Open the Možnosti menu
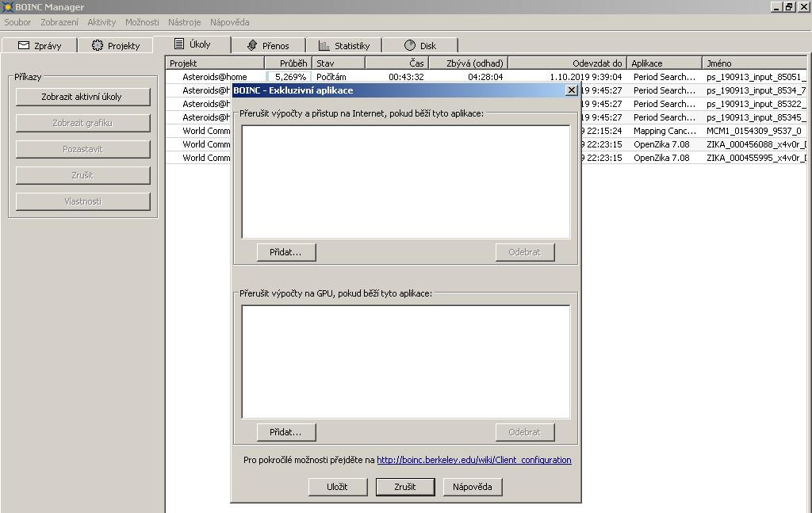Image resolution: width=812 pixels, height=513 pixels. tap(142, 22)
